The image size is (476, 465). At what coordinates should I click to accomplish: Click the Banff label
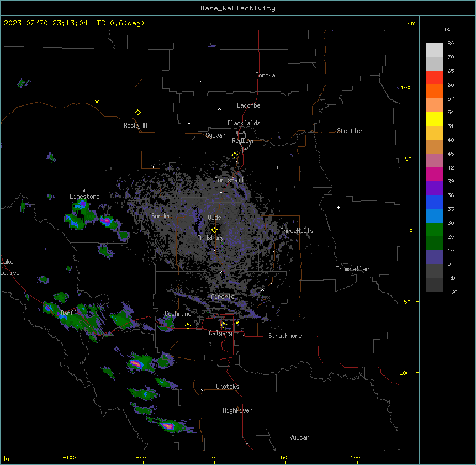tap(68, 313)
